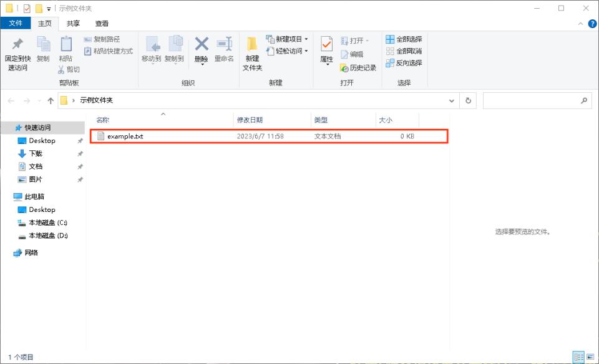Select the 重命名 (Rename) icon
Image resolution: width=599 pixels, height=364 pixels.
pos(223,47)
